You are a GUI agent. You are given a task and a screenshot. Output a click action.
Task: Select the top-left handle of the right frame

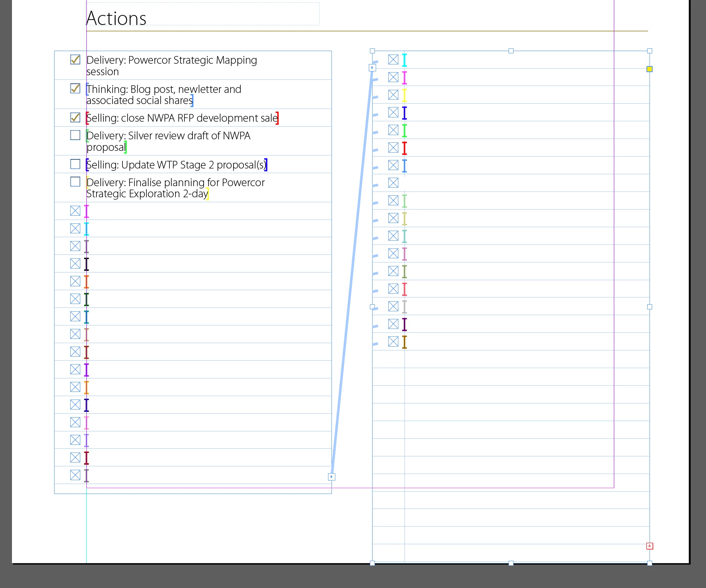372,51
